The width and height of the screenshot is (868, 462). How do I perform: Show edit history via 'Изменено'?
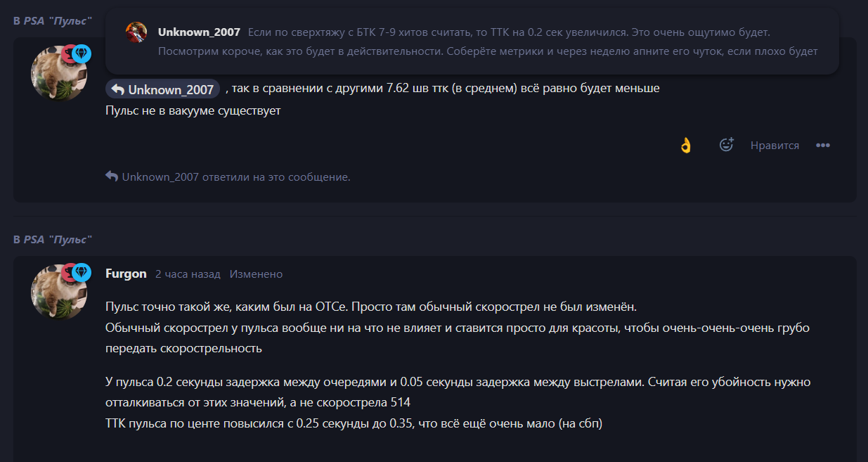click(x=256, y=274)
